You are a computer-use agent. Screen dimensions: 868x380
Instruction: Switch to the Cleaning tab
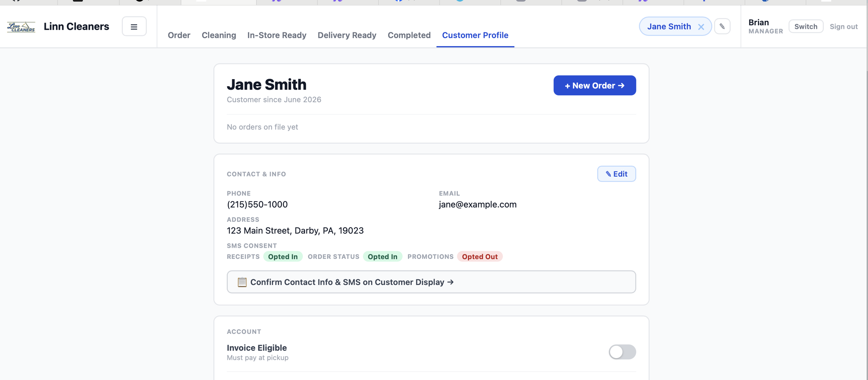pos(219,35)
